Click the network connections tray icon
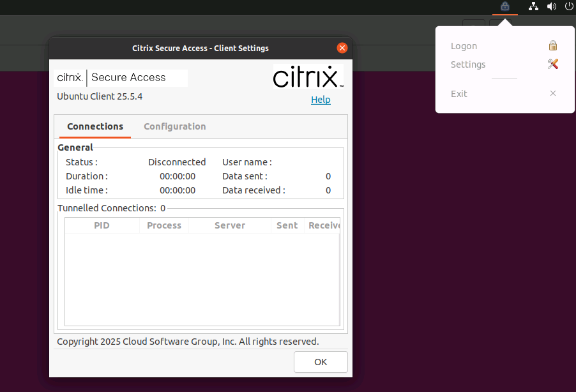This screenshot has width=576, height=392. [x=533, y=6]
